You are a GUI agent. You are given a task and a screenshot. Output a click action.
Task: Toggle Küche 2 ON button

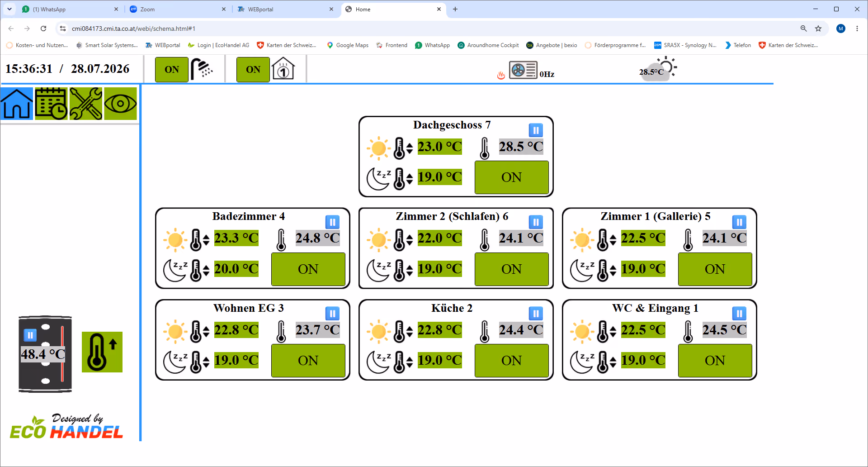pyautogui.click(x=512, y=361)
